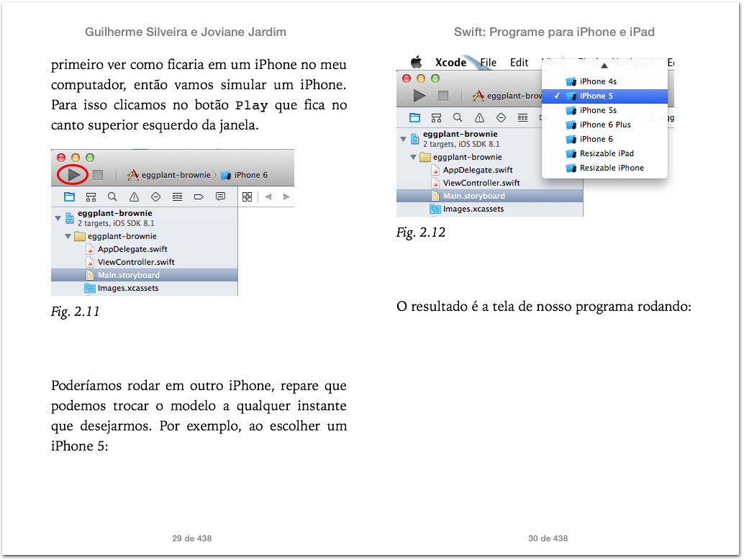Open the eggplant-brownie scheme selector in Fig. 2.11 toolbar

[169, 175]
